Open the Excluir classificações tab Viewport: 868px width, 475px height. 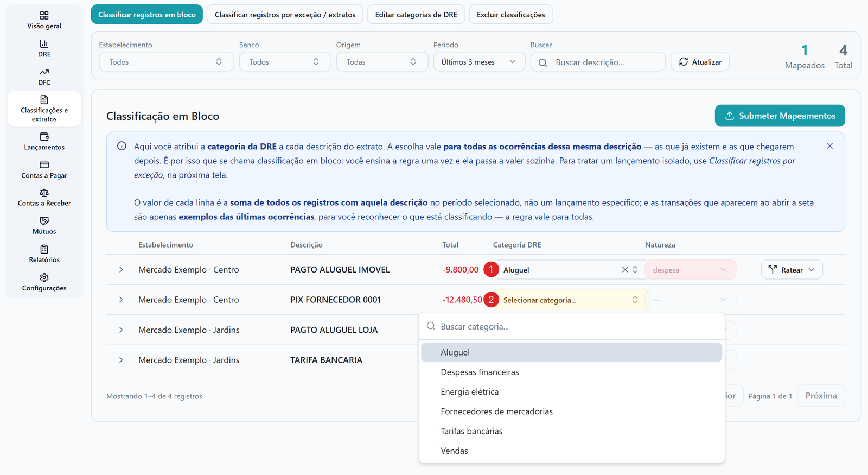tap(511, 15)
